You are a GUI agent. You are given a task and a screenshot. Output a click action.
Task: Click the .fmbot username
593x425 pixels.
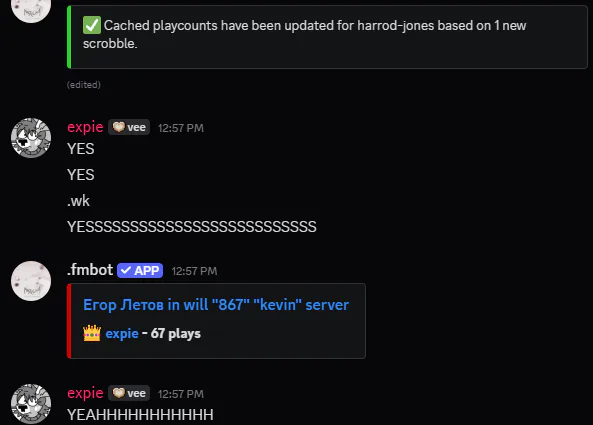click(90, 270)
